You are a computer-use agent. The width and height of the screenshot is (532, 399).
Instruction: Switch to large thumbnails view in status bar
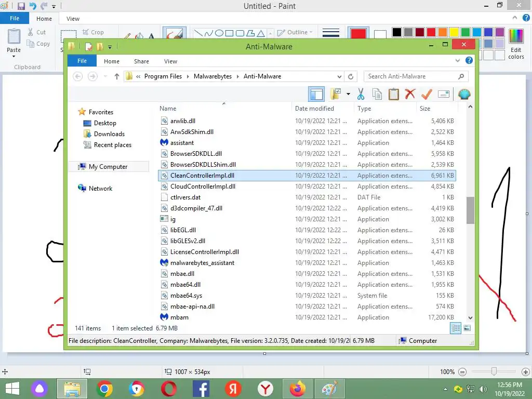tap(467, 328)
